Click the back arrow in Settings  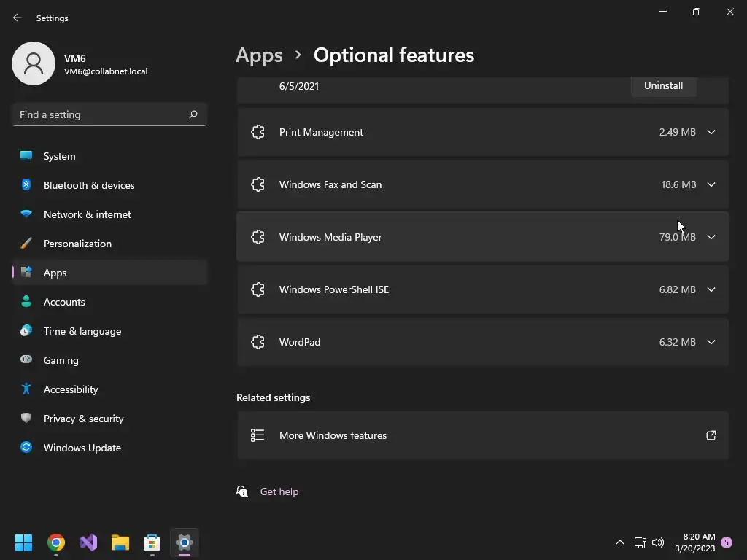pos(18,17)
